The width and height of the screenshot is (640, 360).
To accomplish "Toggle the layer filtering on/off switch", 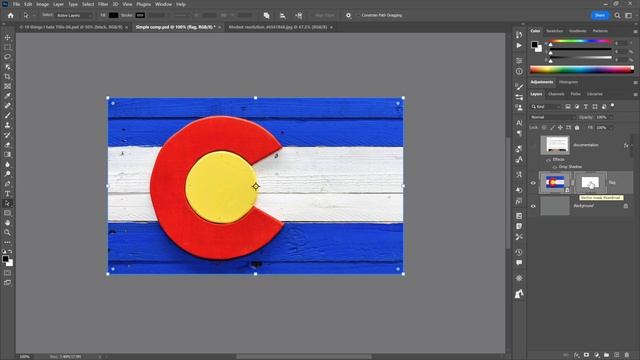I will pyautogui.click(x=612, y=106).
